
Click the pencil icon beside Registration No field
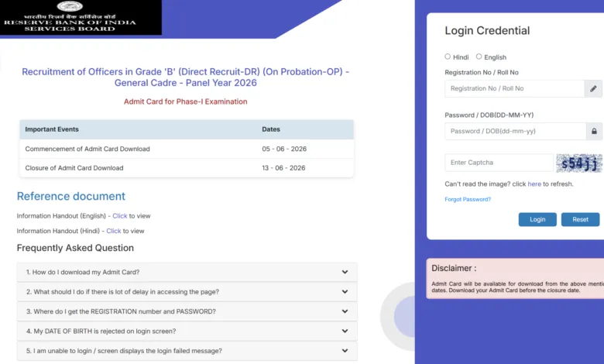pyautogui.click(x=593, y=88)
